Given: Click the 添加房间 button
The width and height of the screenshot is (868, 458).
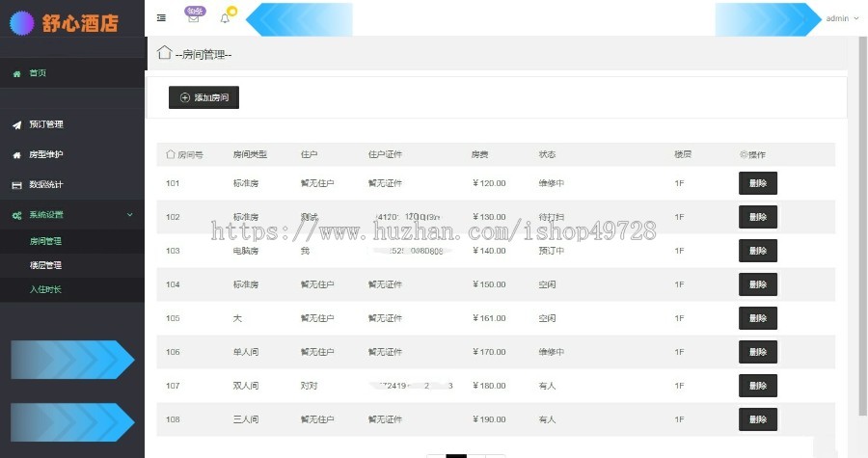Looking at the screenshot, I should pos(203,97).
